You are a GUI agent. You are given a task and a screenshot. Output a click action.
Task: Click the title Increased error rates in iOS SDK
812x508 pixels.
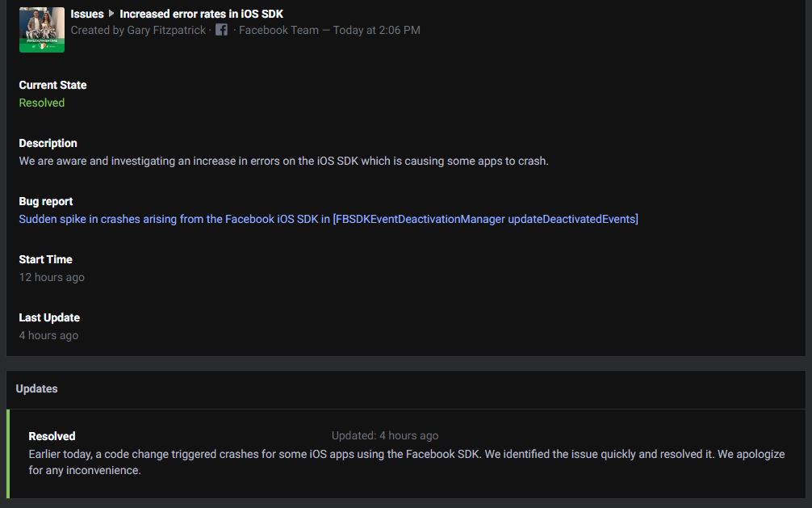tap(202, 14)
